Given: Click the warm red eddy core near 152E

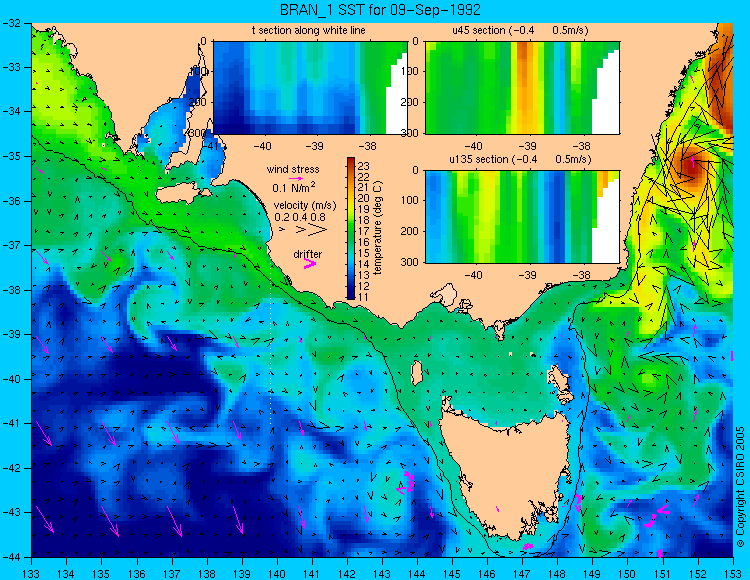Looking at the screenshot, I should 693,166.
